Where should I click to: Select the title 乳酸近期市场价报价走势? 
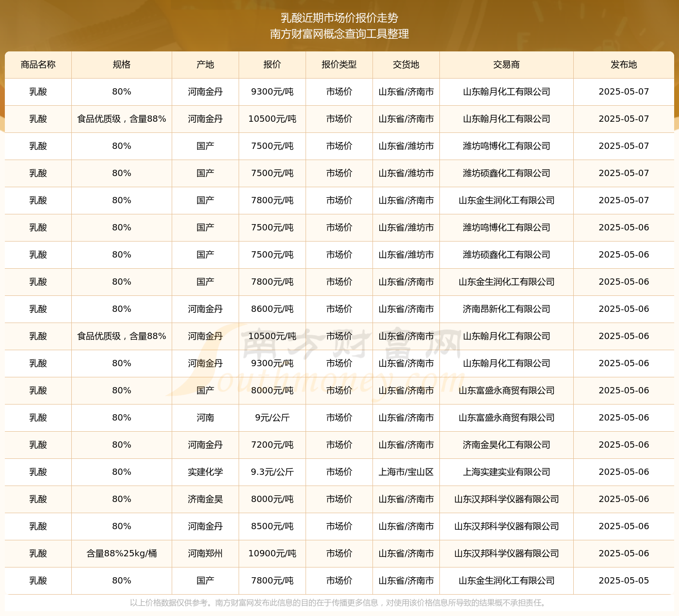pyautogui.click(x=339, y=18)
